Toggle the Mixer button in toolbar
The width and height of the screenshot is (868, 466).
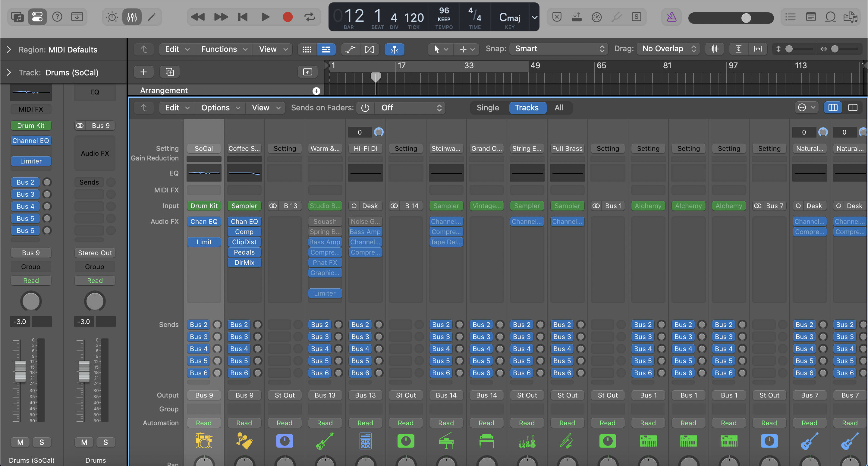pos(132,17)
